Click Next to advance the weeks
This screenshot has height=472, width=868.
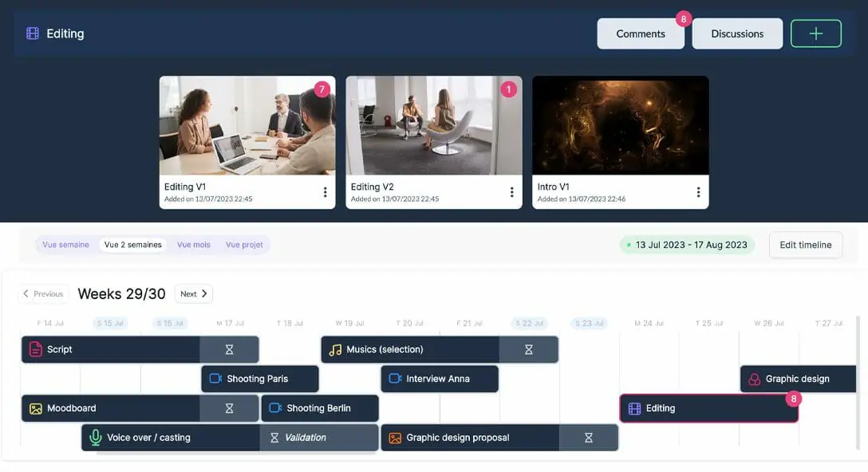point(193,293)
